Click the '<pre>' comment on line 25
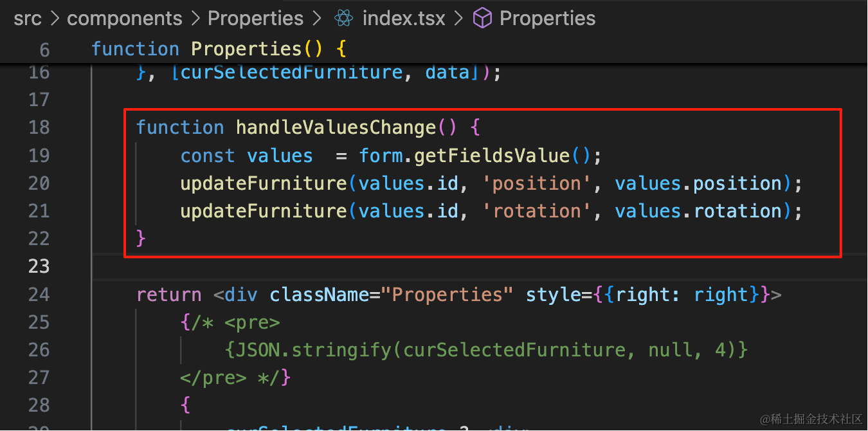 click(253, 322)
